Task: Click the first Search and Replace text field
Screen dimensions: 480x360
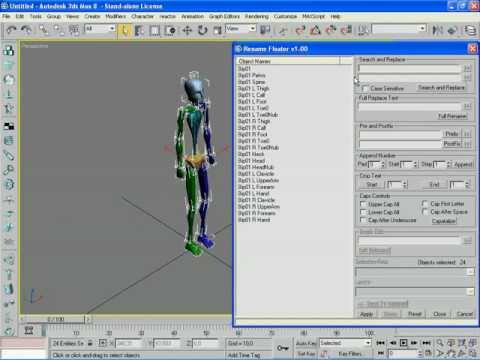Action: (x=409, y=68)
